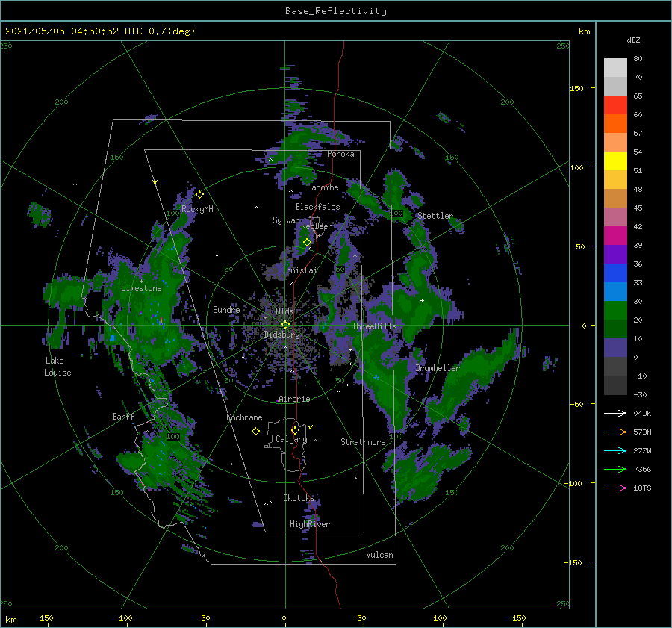Select the orange swatch between 60 and 57 dBZ

point(615,124)
